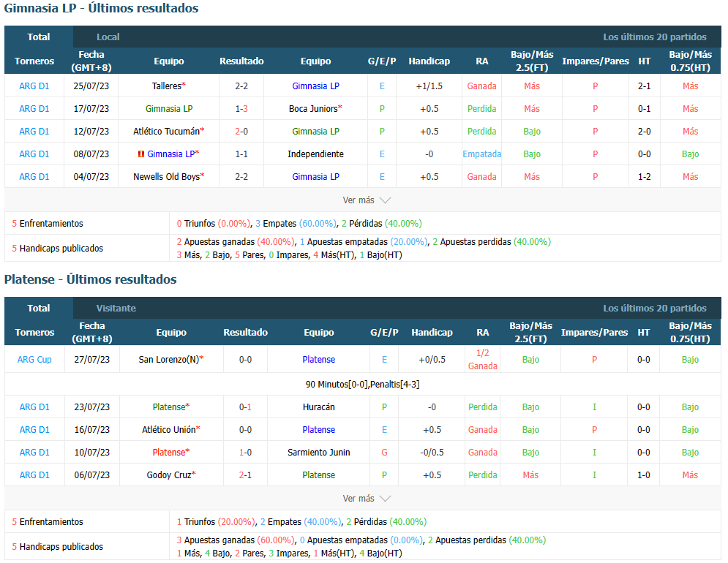Screen dimensions: 728x563
Task: Open ARG D1 link dated 16/07/23
Action: pyautogui.click(x=34, y=430)
